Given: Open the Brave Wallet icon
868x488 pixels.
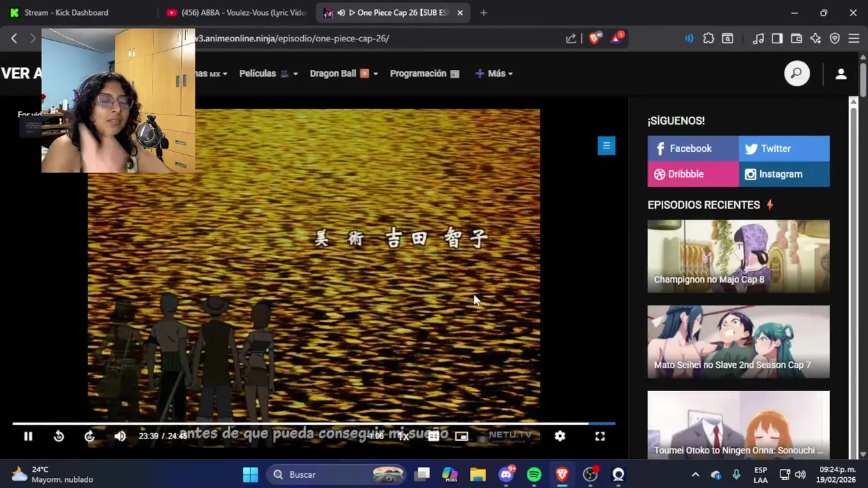Looking at the screenshot, I should [x=797, y=39].
